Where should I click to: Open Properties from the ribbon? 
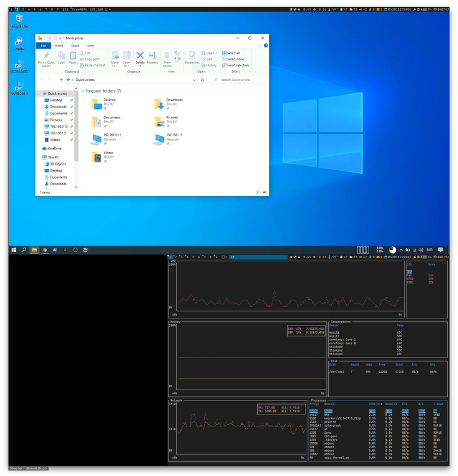click(192, 57)
